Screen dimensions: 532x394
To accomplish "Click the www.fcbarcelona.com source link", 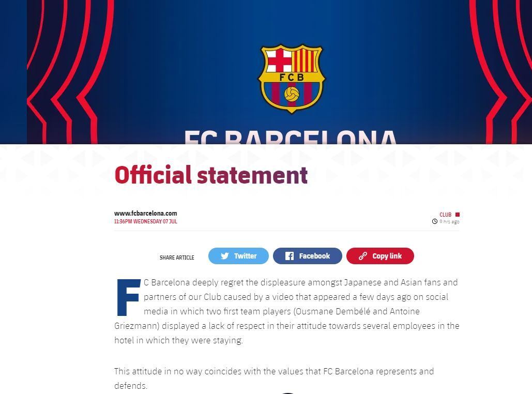I will pos(145,213).
